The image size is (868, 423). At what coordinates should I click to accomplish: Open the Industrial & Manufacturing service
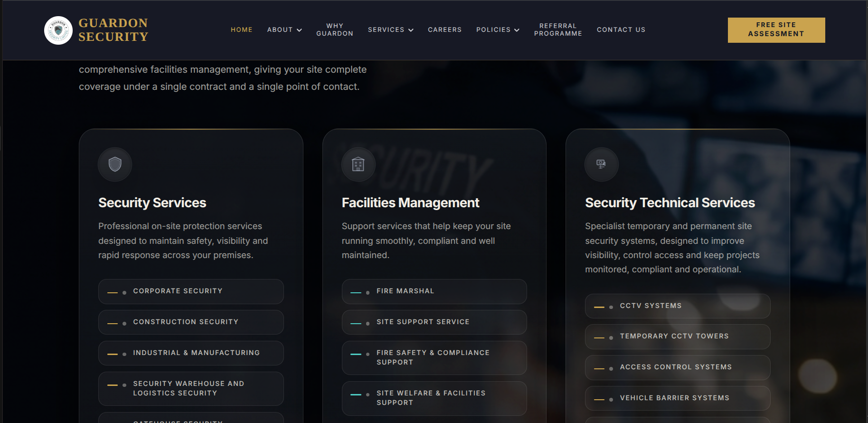pyautogui.click(x=191, y=353)
